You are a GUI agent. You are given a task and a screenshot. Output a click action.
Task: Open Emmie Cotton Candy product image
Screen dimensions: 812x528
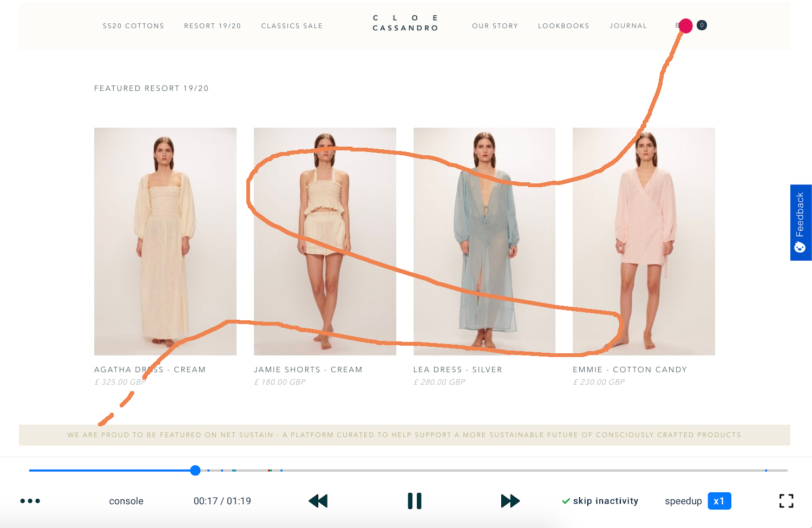coord(644,241)
